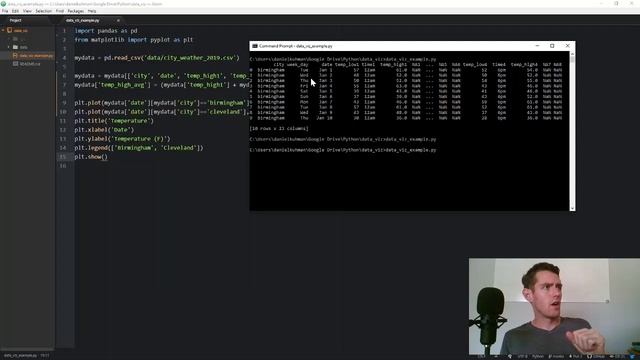This screenshot has width=640, height=360.
Task: Open the Help menu
Action: click(x=92, y=11)
